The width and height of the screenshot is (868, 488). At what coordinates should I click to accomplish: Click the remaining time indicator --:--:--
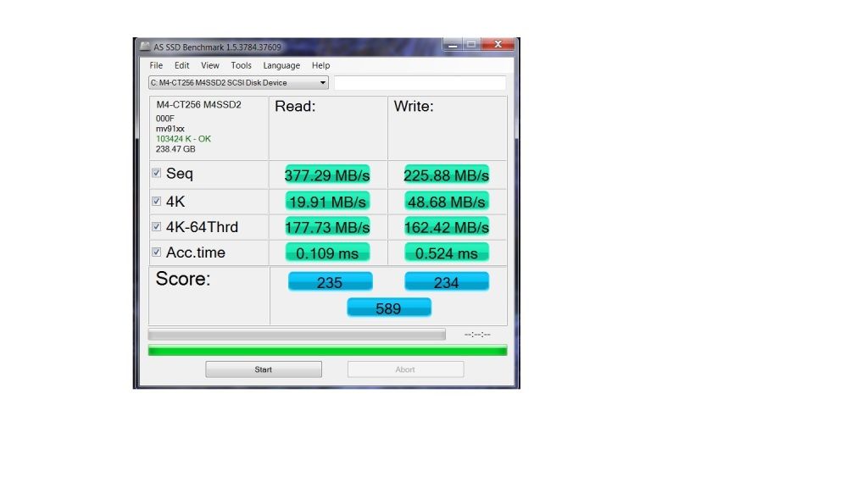(477, 334)
